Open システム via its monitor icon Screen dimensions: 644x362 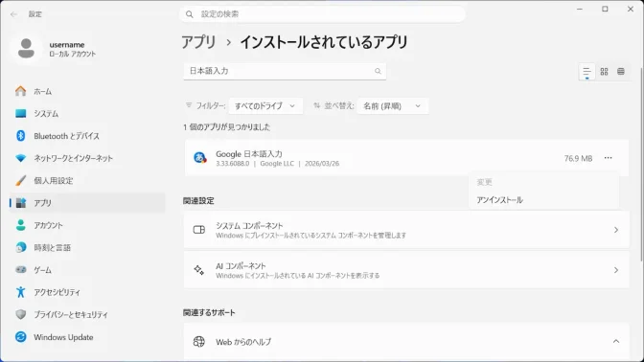tap(20, 113)
